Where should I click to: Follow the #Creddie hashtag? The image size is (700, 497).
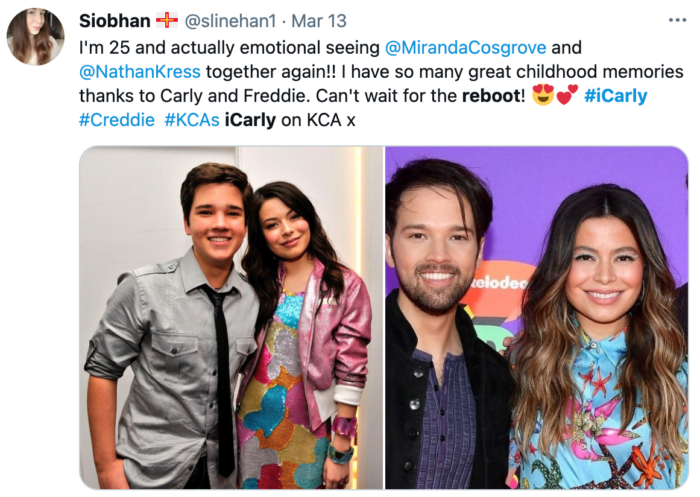[117, 120]
